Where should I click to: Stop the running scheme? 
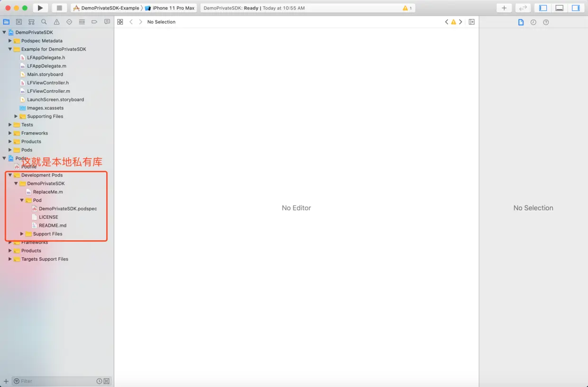click(59, 8)
